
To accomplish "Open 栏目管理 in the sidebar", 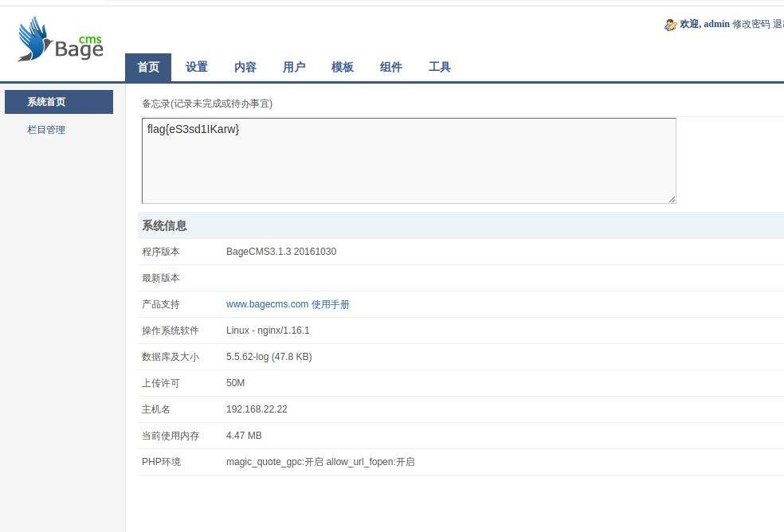I will tap(46, 130).
